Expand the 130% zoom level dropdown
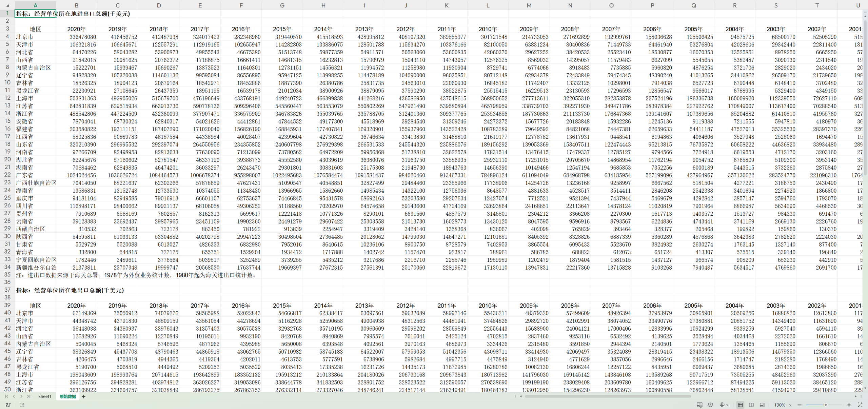Viewport: 868px width, 409px height. coord(790,405)
